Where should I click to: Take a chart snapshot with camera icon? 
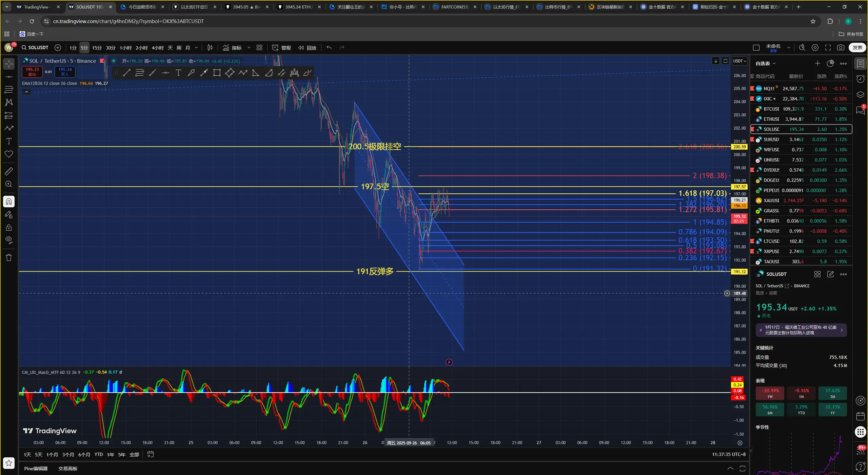(841, 48)
